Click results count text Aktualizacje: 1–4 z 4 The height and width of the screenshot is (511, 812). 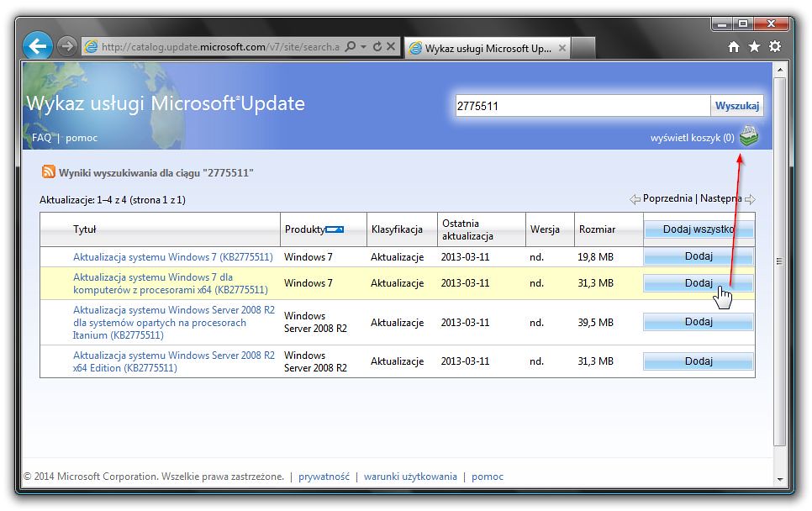(113, 200)
